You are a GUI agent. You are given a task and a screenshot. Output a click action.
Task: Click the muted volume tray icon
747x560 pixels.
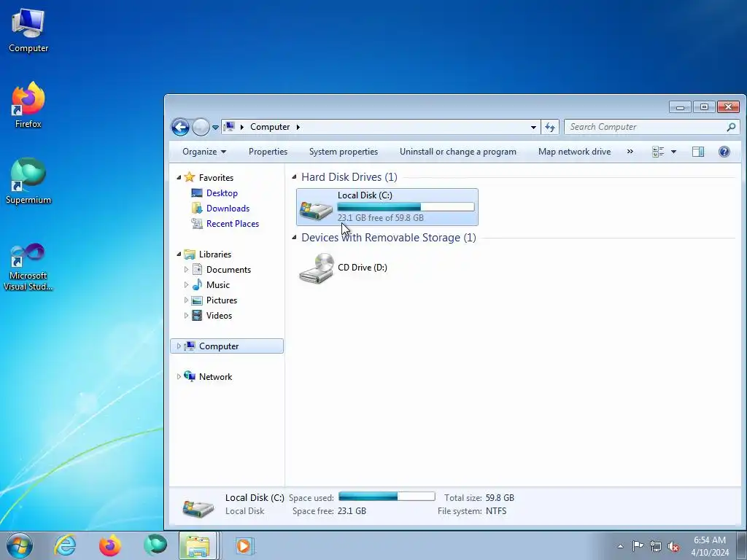point(673,547)
